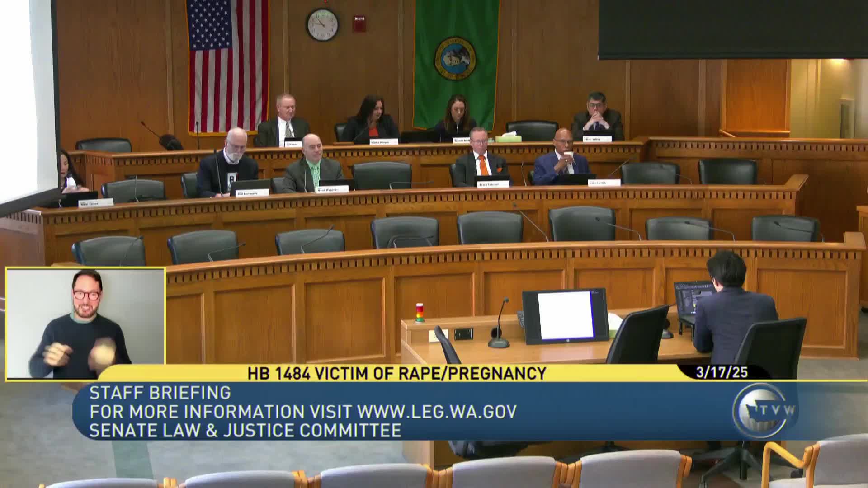Click the wall clock above the dais
Image resolution: width=868 pixels, height=488 pixels.
322,24
